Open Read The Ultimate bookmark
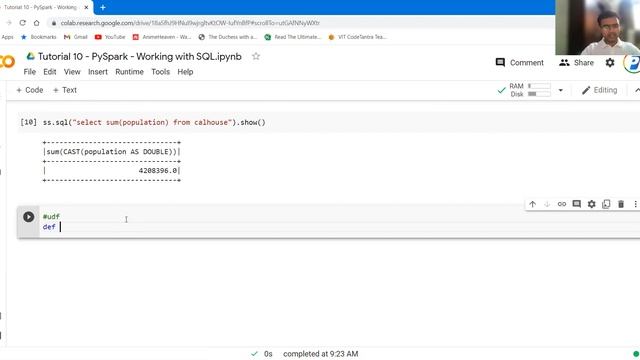This screenshot has height=360, width=640. [293, 37]
